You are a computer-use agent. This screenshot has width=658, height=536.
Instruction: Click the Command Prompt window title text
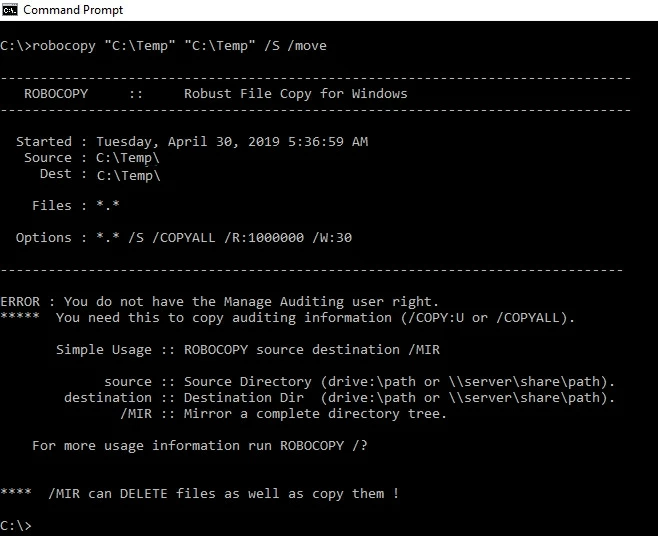(x=72, y=10)
